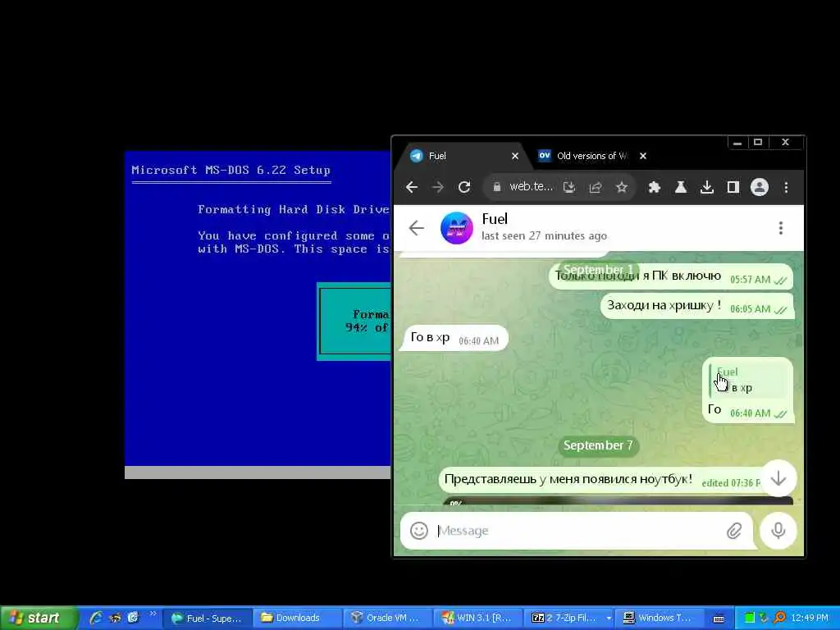This screenshot has height=630, width=840.
Task: Switch to Fuel - Supe... taskbar button
Action: point(207,619)
